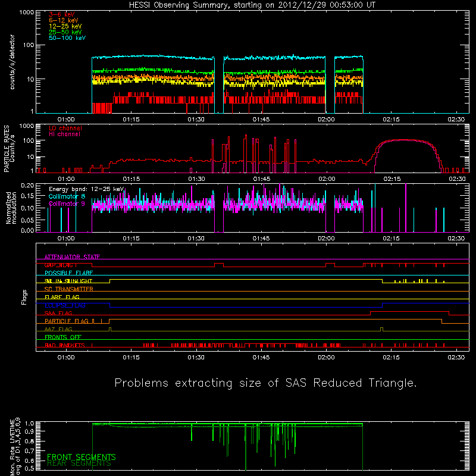The height and width of the screenshot is (476, 476).
Task: Click the GAP_FLAG label
Action: pos(61,265)
